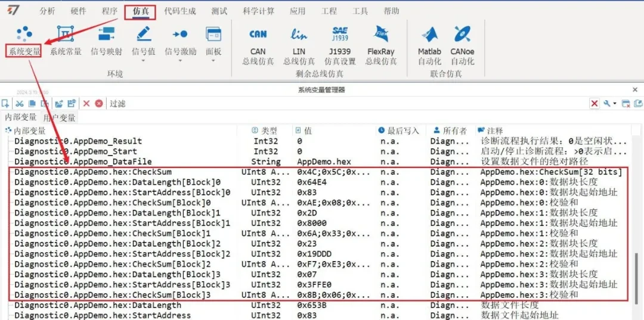Open the 面板 panel dropdown
This screenshot has height=320, width=644.
(213, 61)
